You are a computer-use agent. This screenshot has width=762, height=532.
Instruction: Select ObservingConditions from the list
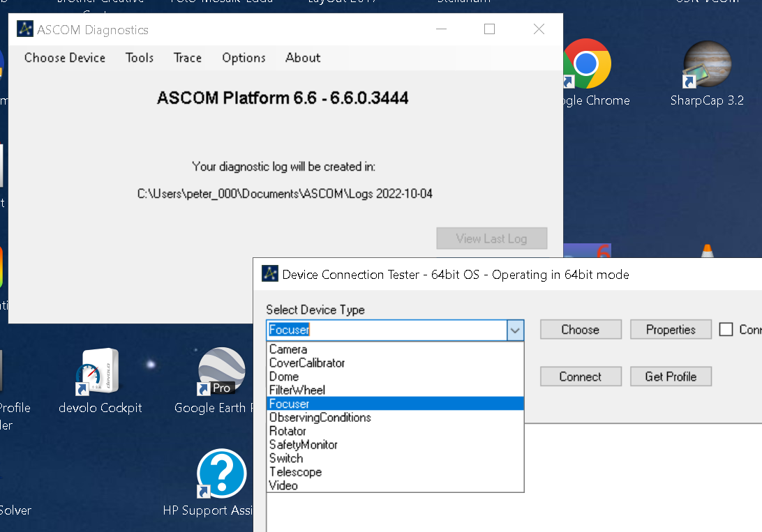pyautogui.click(x=395, y=418)
